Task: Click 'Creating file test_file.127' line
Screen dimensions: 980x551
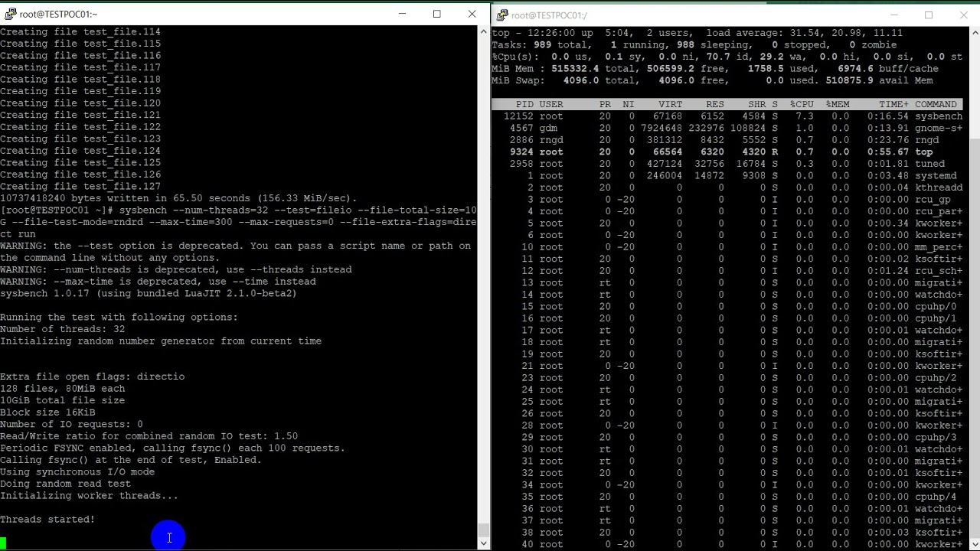Action: (x=80, y=186)
